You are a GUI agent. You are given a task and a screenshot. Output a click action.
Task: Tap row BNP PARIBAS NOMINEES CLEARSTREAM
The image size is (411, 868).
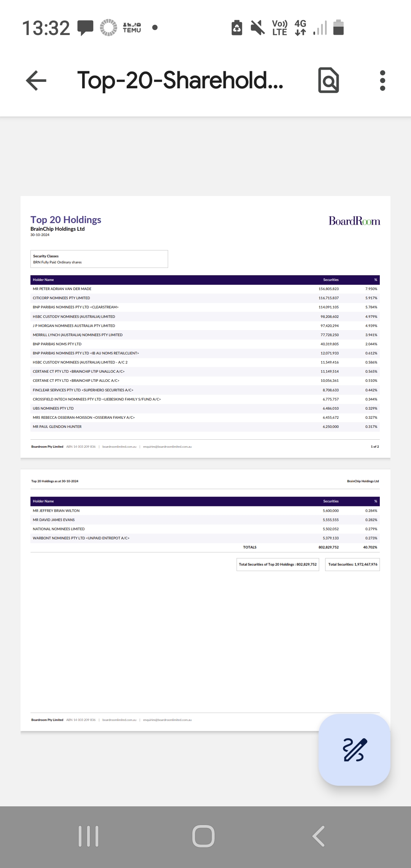pyautogui.click(x=205, y=307)
